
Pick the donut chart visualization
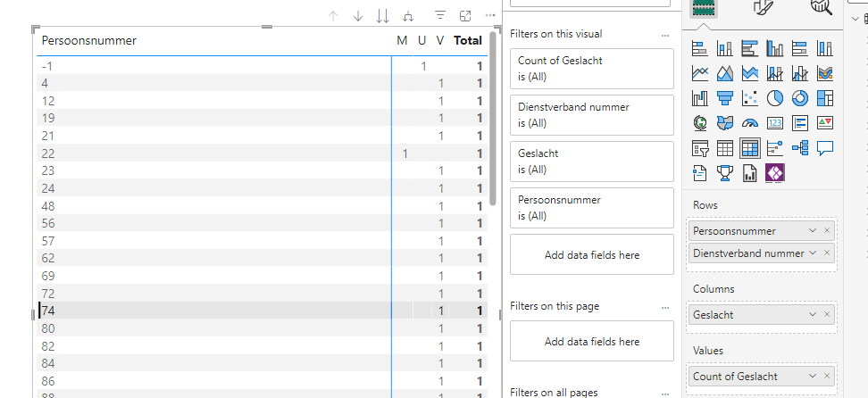pos(800,98)
